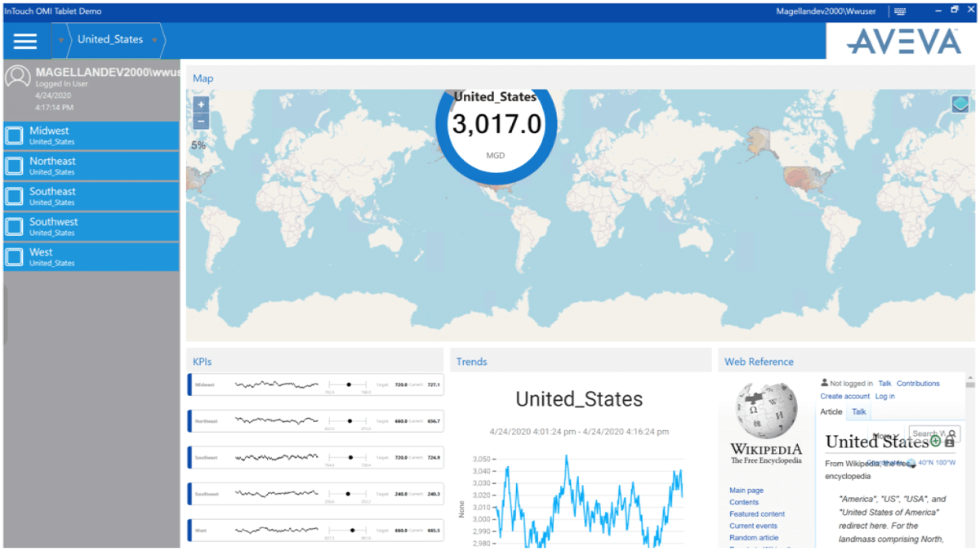The height and width of the screenshot is (551, 980).
Task: Open the hamburger navigation menu
Action: 25,41
